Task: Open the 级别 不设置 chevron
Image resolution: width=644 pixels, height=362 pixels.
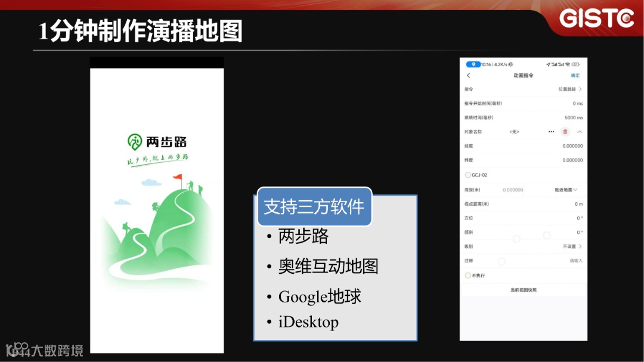Action: tap(580, 246)
